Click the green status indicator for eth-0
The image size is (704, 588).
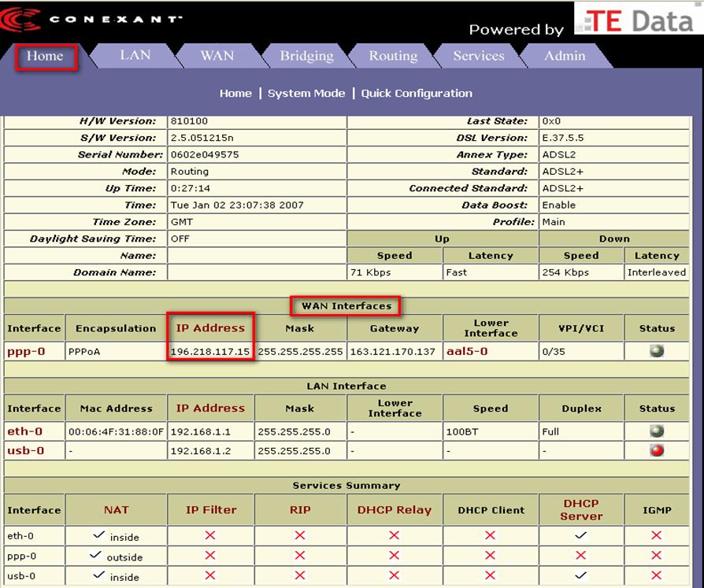[656, 431]
